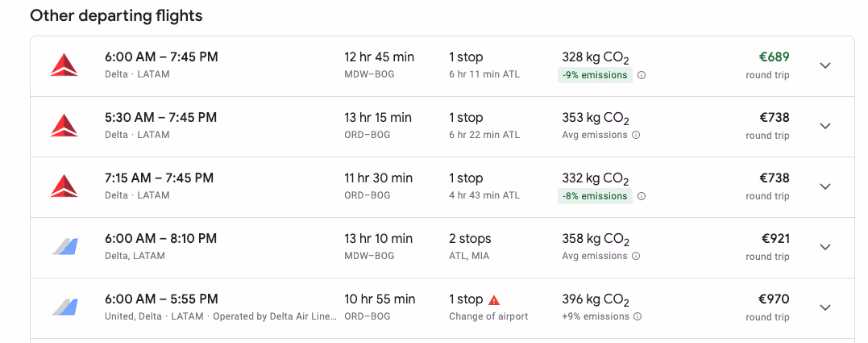The image size is (868, 343).
Task: Click the multi-airline icon on the €921 flight
Action: [64, 247]
